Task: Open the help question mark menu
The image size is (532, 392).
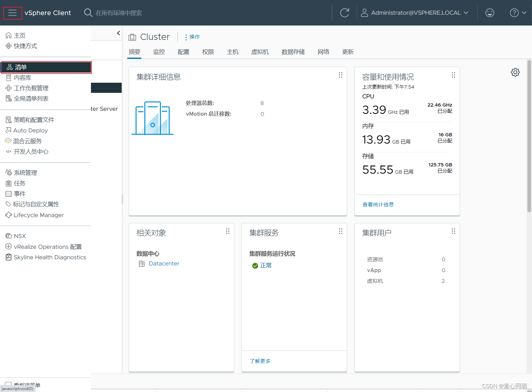Action: (x=518, y=13)
